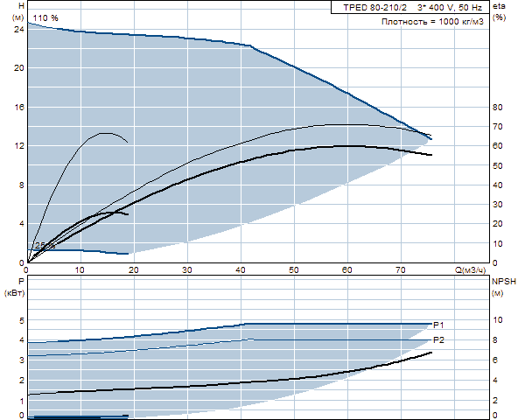Click the TPED 80-210/2 title box
The width and height of the screenshot is (518, 420).
[410, 7]
